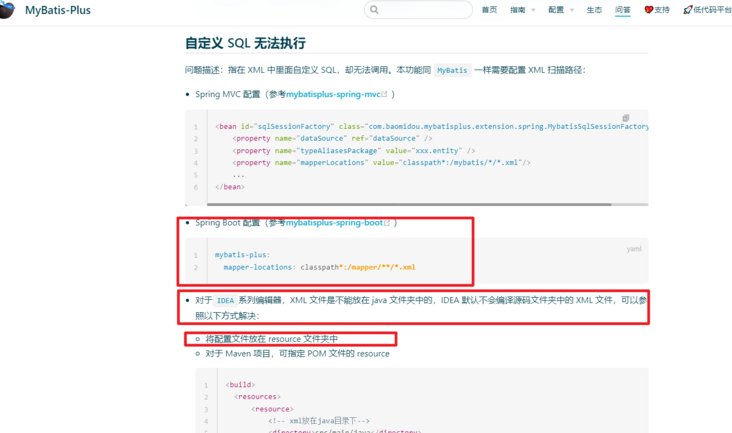The width and height of the screenshot is (732, 433).
Task: Open the 配置 nav menu
Action: (x=556, y=10)
